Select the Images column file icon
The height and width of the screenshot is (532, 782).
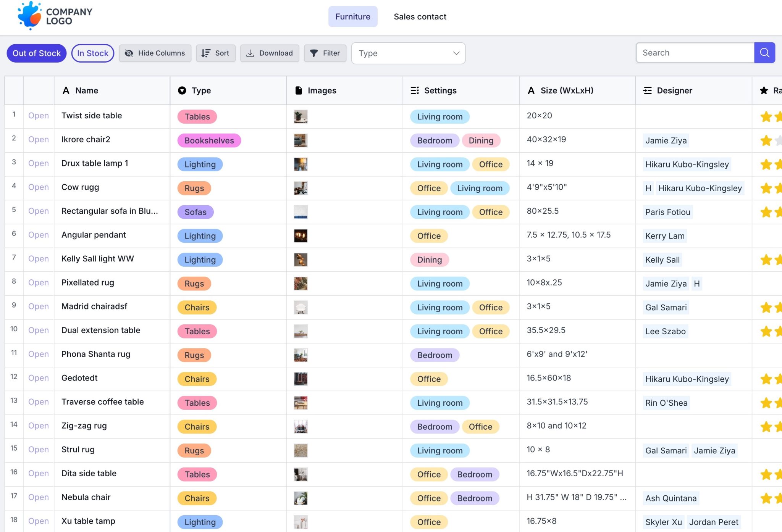tap(298, 90)
